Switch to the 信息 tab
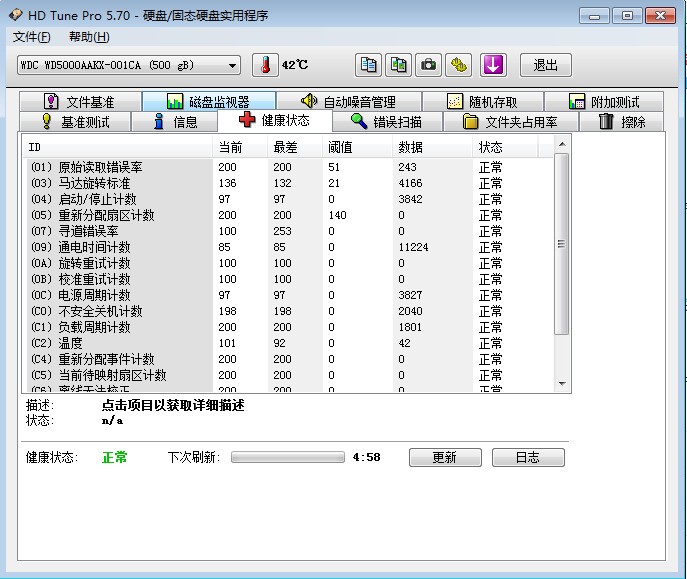This screenshot has width=687, height=579. (174, 121)
